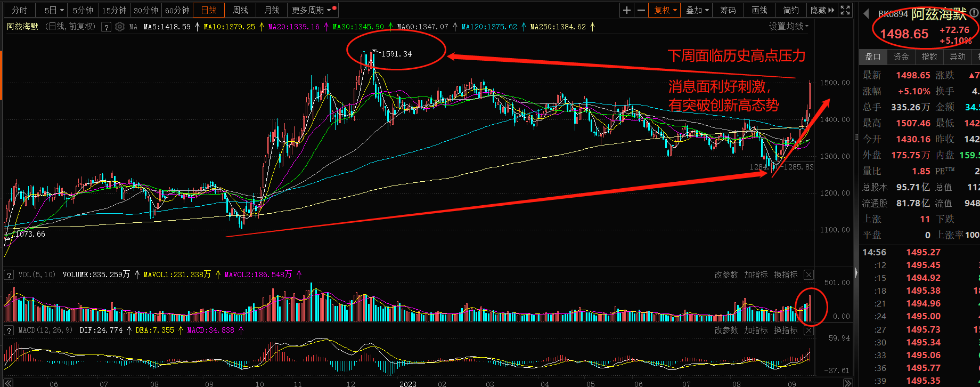This screenshot has width=980, height=387.
Task: Click MACD:34.838 magenta readout
Action: [x=211, y=330]
